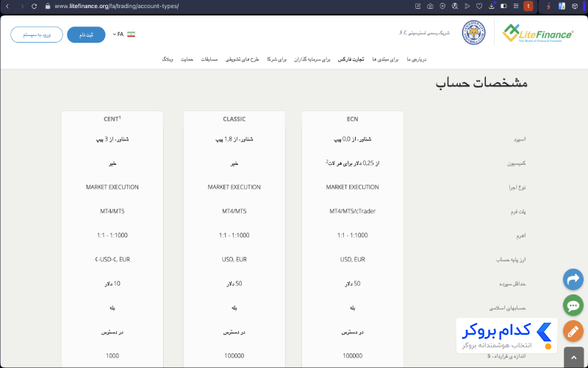Click the LiteFinance logo

538,33
